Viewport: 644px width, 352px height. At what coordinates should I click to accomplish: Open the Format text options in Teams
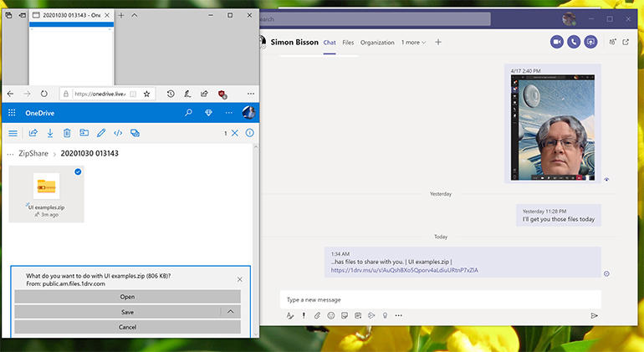click(x=290, y=315)
